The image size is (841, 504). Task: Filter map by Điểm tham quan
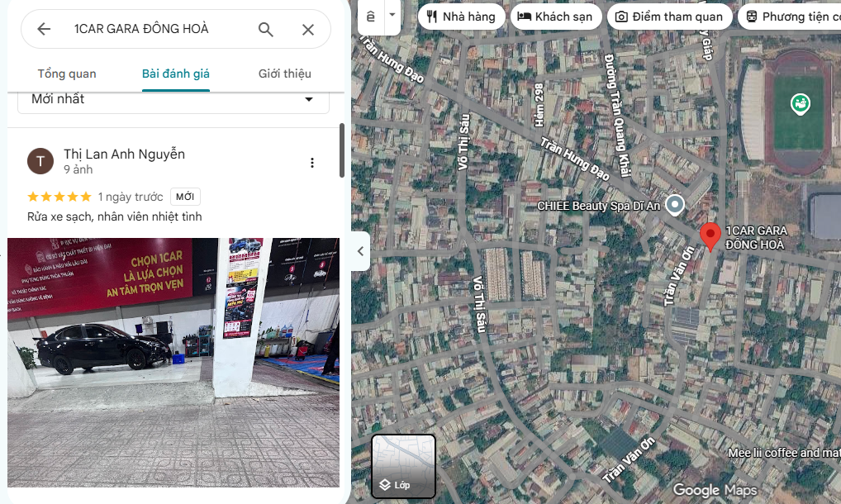pyautogui.click(x=669, y=17)
